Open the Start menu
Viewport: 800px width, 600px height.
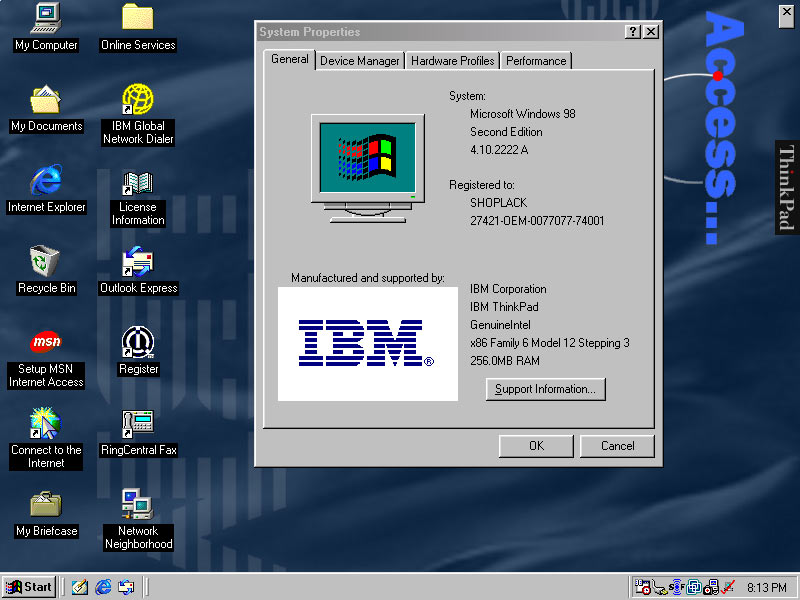pos(29,587)
